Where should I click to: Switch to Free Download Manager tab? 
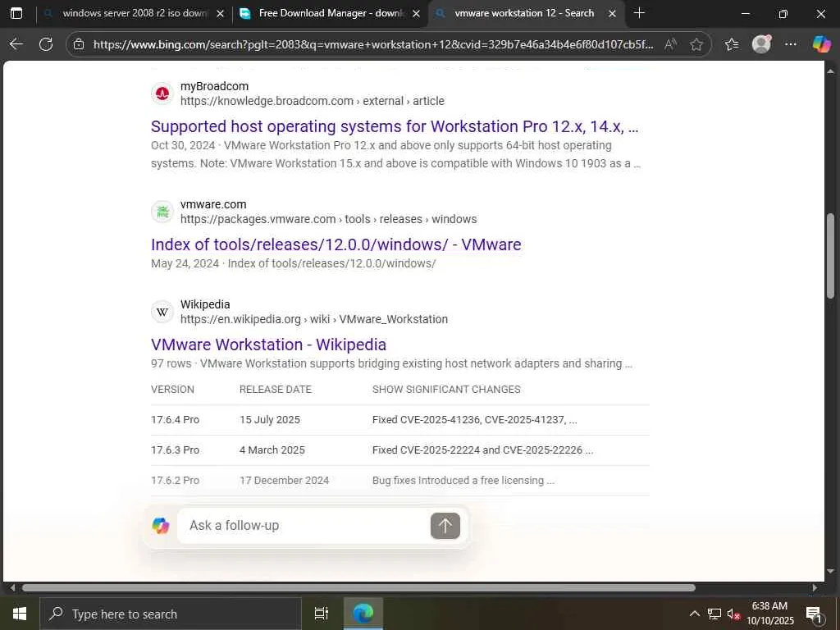point(330,13)
